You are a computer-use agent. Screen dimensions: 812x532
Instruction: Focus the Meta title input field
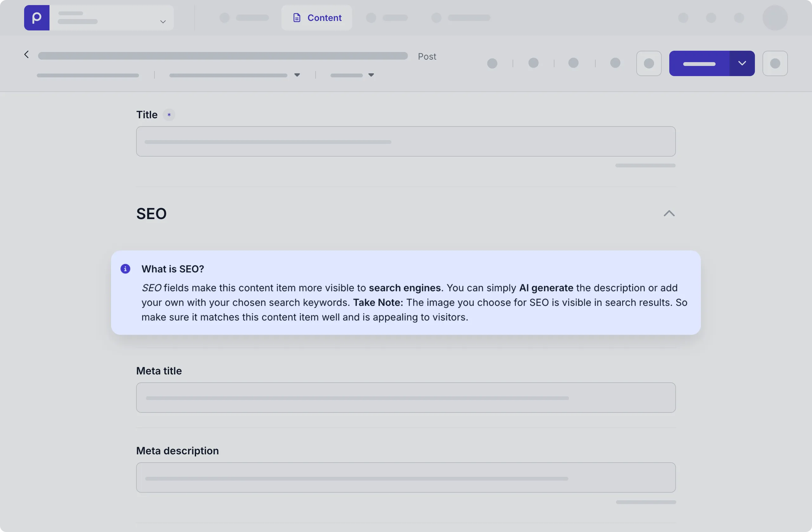click(x=406, y=398)
